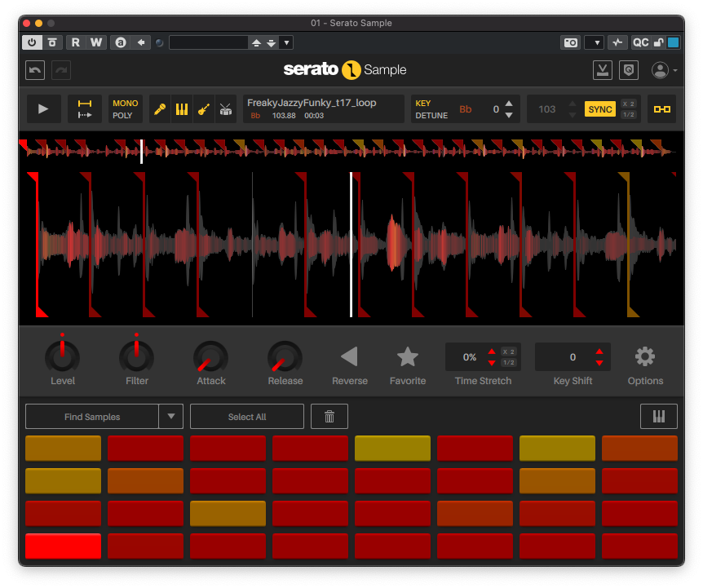703x588 pixels.
Task: Open the preset dropdown arrow in toolbar
Action: pos(286,42)
